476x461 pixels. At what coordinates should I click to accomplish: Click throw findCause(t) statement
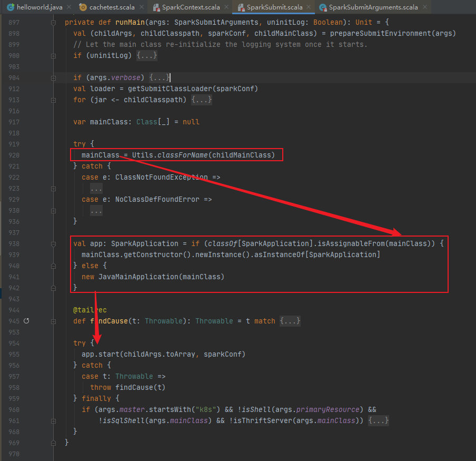pyautogui.click(x=127, y=388)
